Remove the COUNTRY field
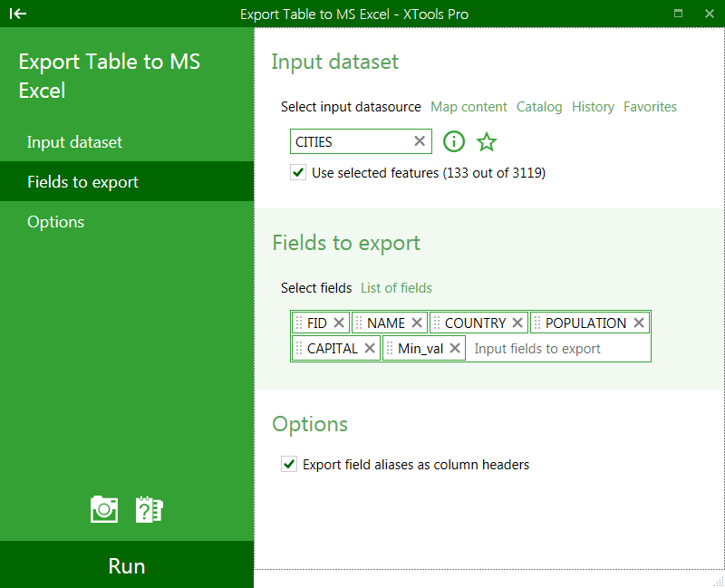This screenshot has width=725, height=588. point(517,323)
